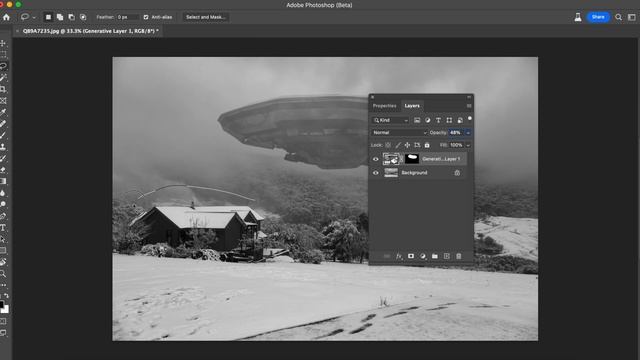Select the Hand tool
This screenshot has width=640, height=360.
pyautogui.click(x=3, y=262)
